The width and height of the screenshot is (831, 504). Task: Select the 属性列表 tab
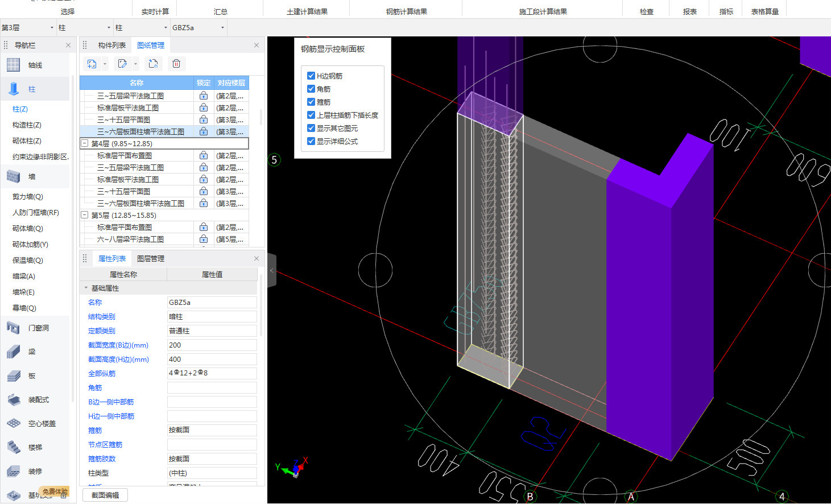pos(111,258)
